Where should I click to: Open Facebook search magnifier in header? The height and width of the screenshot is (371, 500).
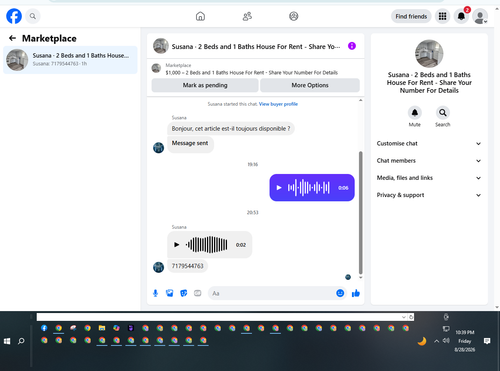[x=33, y=16]
